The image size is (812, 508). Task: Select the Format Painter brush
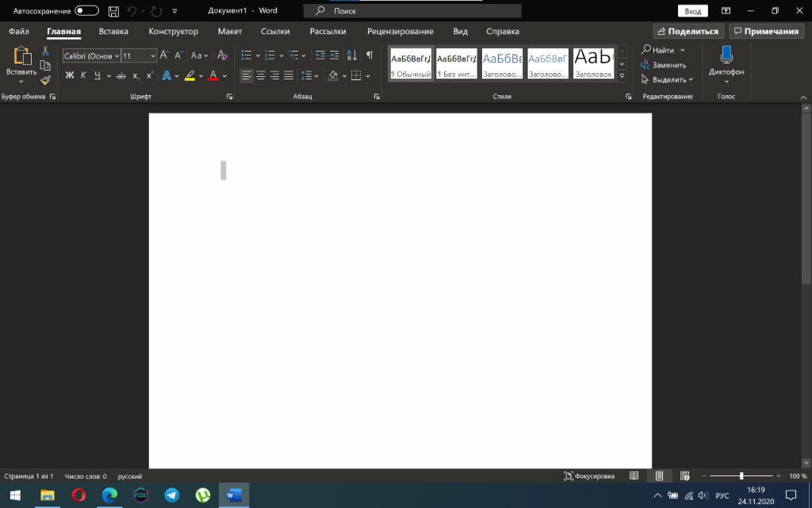45,80
